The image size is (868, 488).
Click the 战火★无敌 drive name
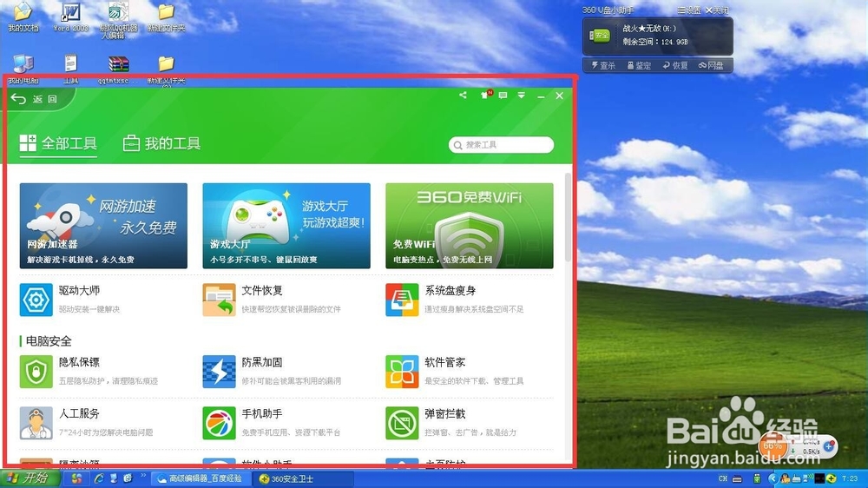tap(649, 29)
